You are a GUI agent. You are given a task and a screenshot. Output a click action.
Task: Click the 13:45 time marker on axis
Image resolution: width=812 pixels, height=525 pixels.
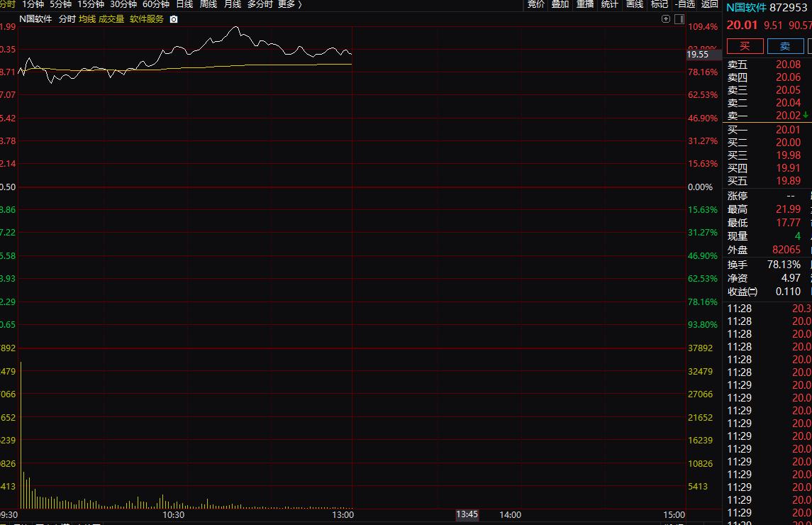pyautogui.click(x=467, y=514)
